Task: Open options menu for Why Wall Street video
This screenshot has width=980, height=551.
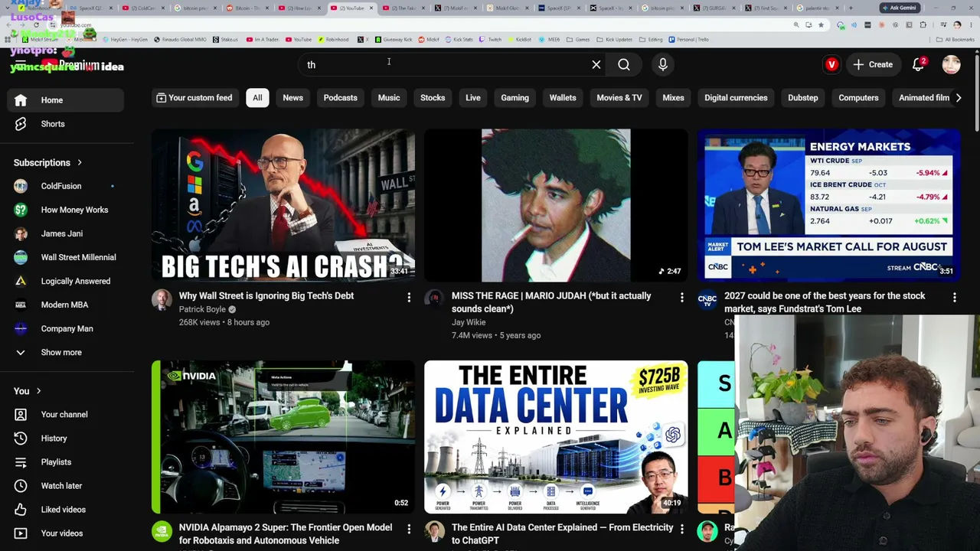Action: [x=409, y=297]
